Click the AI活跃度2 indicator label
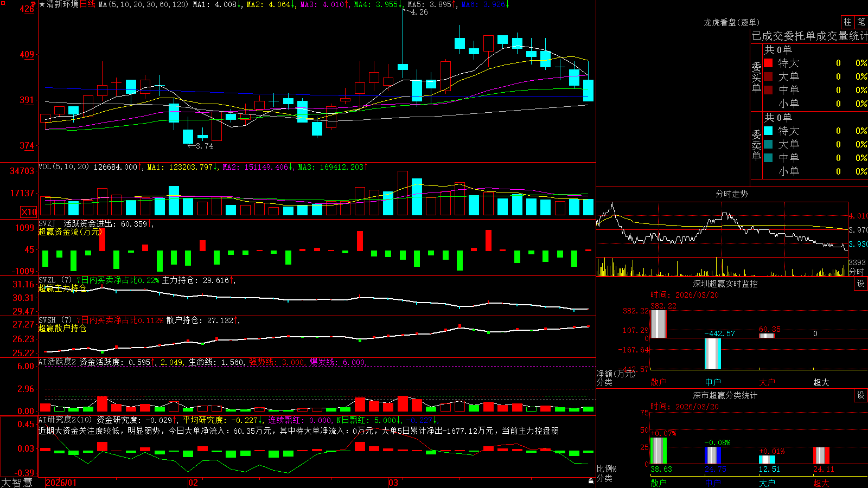 point(58,362)
